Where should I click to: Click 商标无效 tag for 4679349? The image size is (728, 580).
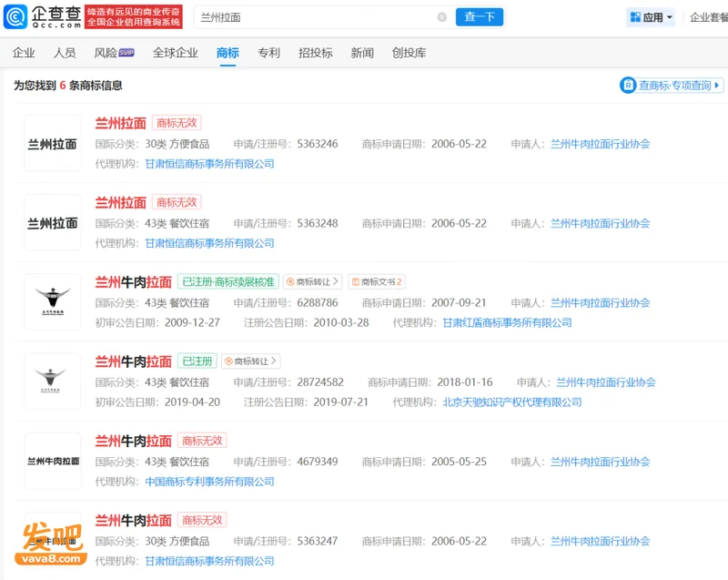pyautogui.click(x=202, y=441)
